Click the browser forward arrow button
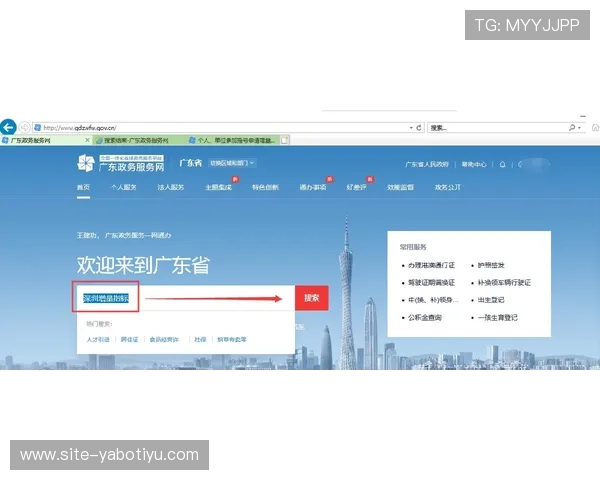 [x=24, y=127]
